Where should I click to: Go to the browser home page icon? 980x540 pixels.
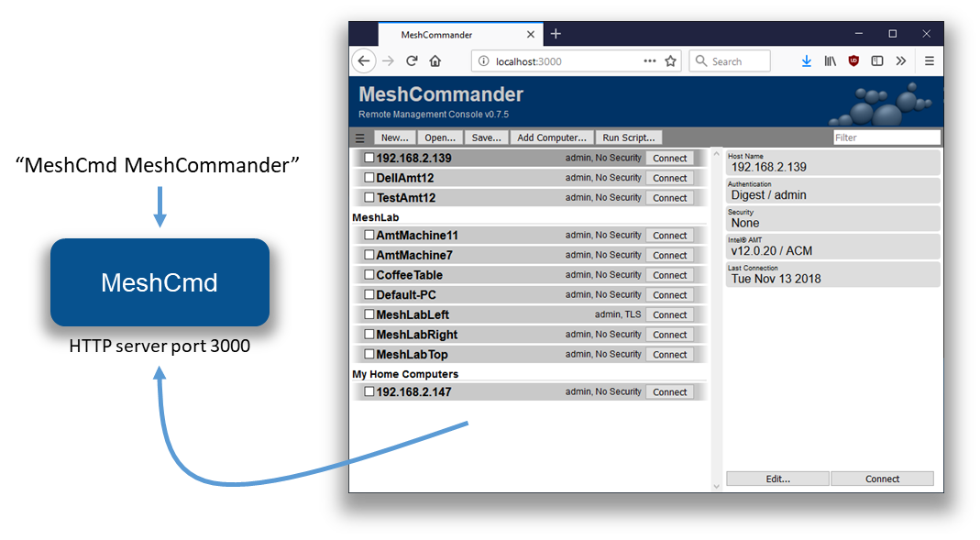pyautogui.click(x=435, y=61)
